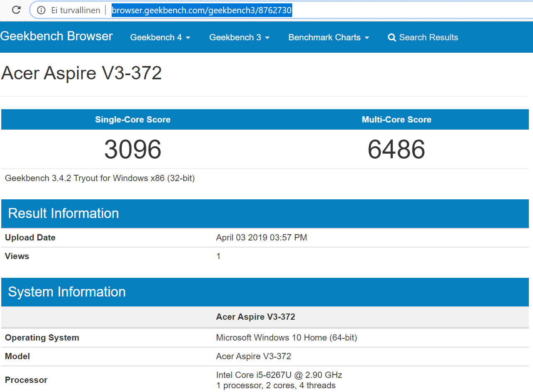Click the Acer Aspire V3-372 page heading

pyautogui.click(x=81, y=73)
